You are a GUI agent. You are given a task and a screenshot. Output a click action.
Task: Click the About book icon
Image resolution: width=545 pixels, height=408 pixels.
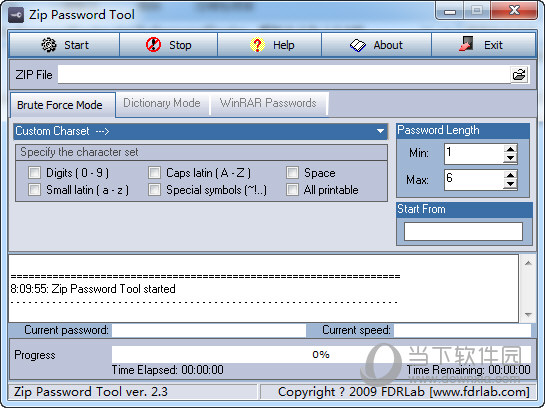358,45
